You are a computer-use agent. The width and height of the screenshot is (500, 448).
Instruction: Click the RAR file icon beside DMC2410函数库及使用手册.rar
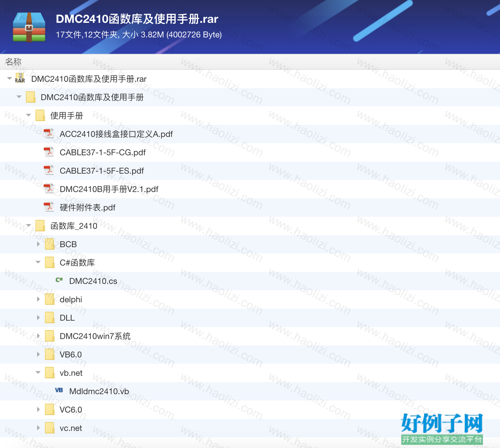(20, 78)
